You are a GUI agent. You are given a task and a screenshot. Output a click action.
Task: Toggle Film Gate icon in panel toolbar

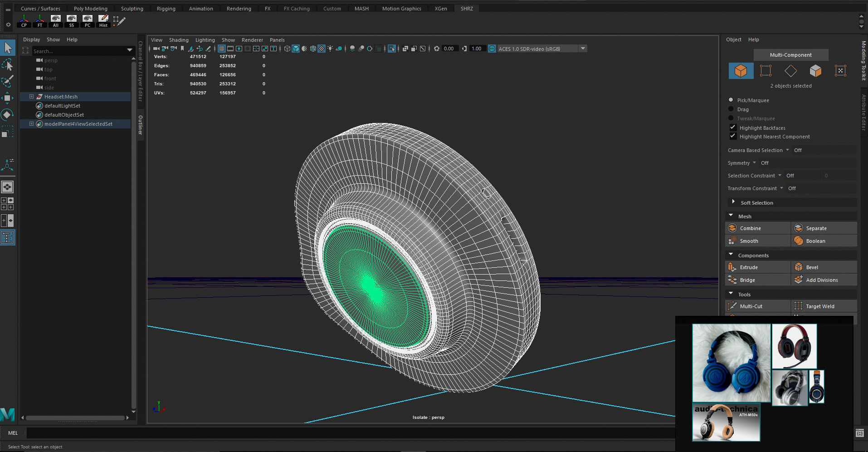click(x=230, y=49)
